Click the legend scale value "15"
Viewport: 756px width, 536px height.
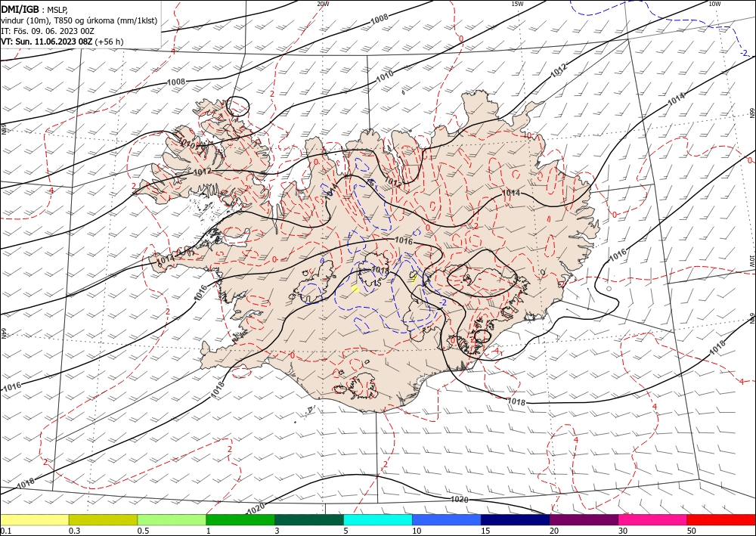485,531
